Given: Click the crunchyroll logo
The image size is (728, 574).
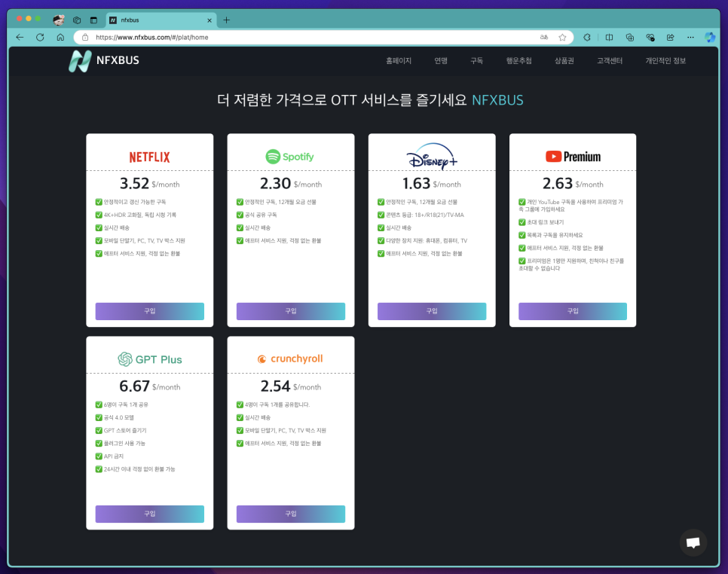Looking at the screenshot, I should point(290,359).
